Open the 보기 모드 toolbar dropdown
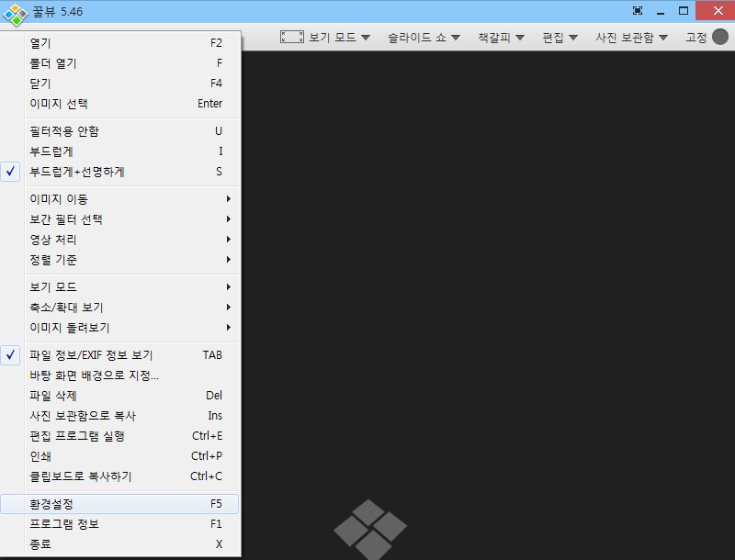The width and height of the screenshot is (735, 560). [x=339, y=37]
